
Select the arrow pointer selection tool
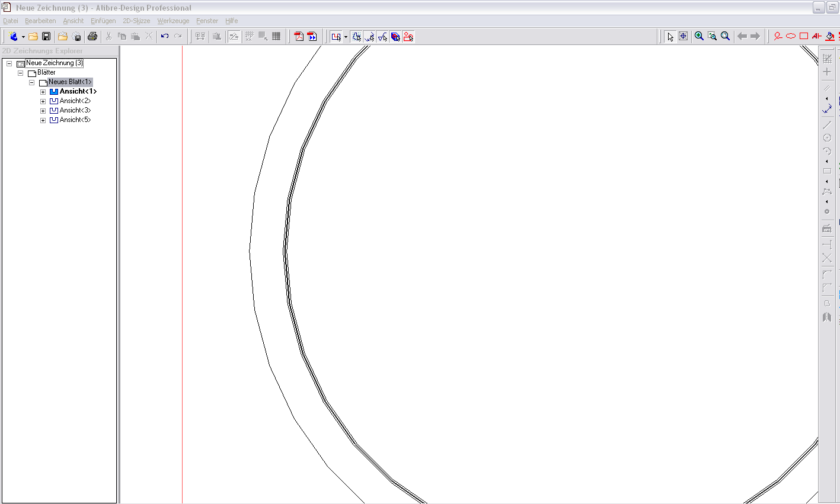670,36
